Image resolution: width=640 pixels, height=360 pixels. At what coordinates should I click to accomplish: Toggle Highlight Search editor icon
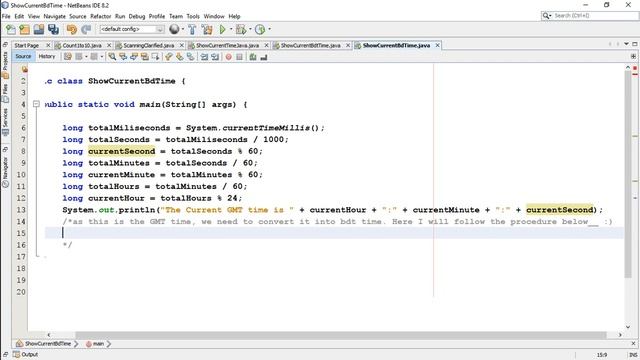144,57
